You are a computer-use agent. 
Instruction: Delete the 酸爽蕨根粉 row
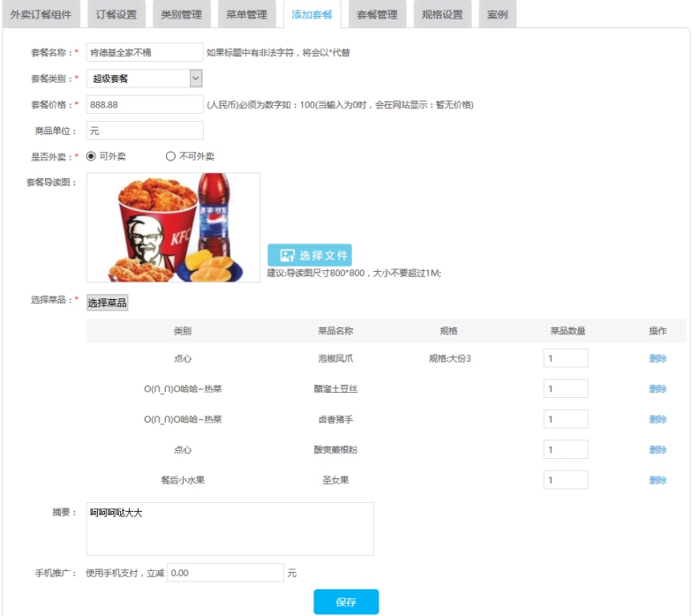(x=658, y=449)
